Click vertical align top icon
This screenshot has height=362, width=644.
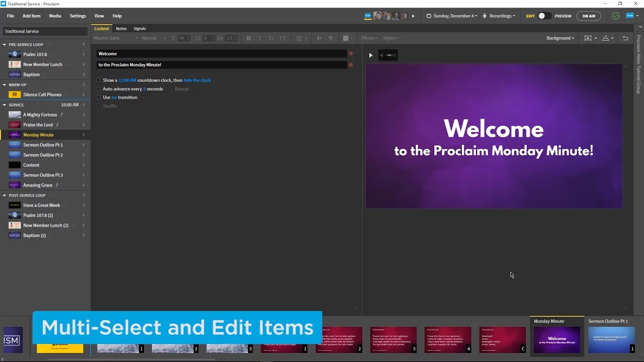[x=319, y=38]
